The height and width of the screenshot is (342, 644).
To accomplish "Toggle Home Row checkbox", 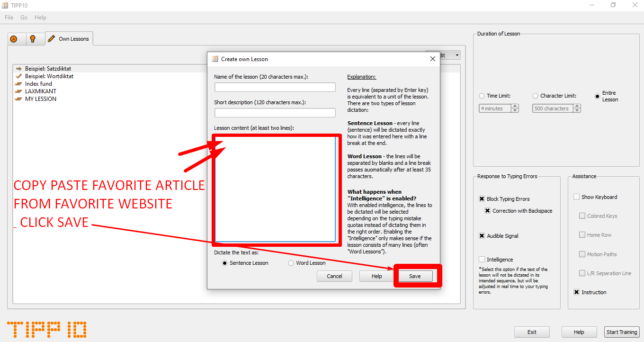I will (x=582, y=235).
